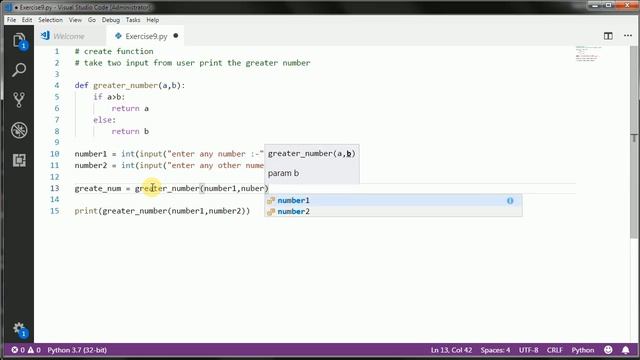Click 'else:' on line 7
Screen dimensions: 640x360
coord(104,120)
